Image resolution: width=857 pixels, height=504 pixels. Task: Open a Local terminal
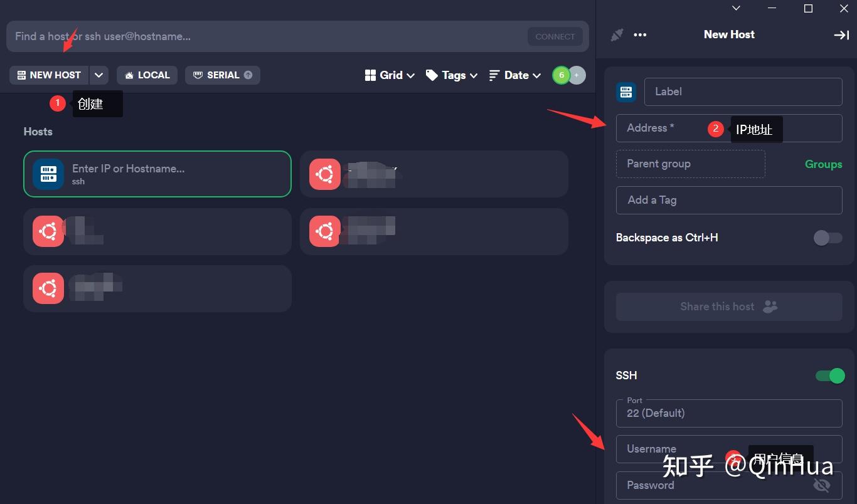point(147,75)
